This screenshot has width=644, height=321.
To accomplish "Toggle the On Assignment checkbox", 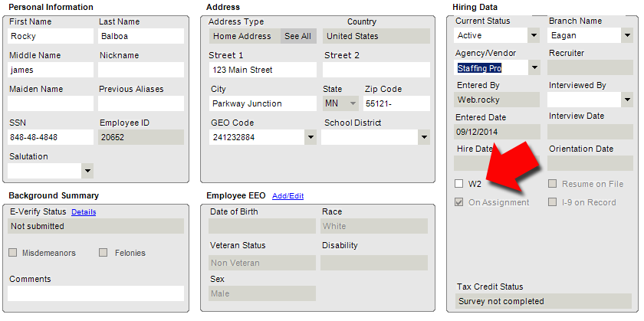I will pyautogui.click(x=458, y=202).
